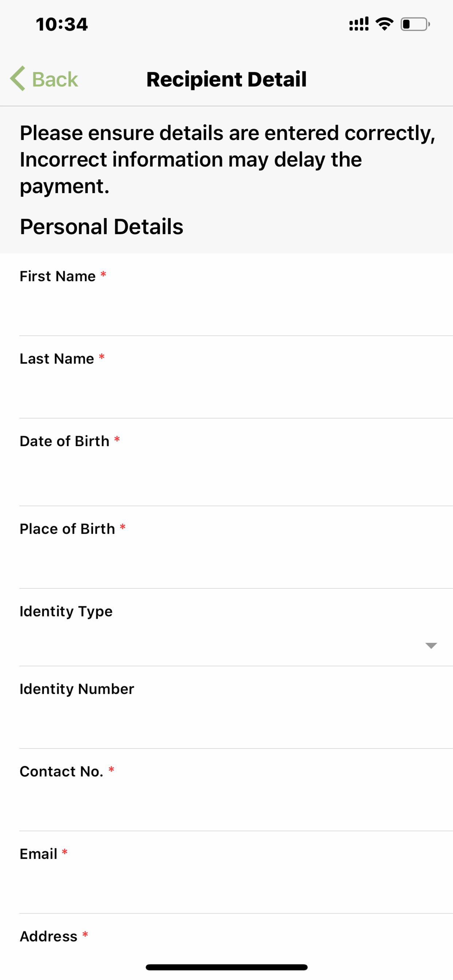Image resolution: width=453 pixels, height=980 pixels.
Task: Tap the home indicator bar at bottom
Action: point(226,967)
